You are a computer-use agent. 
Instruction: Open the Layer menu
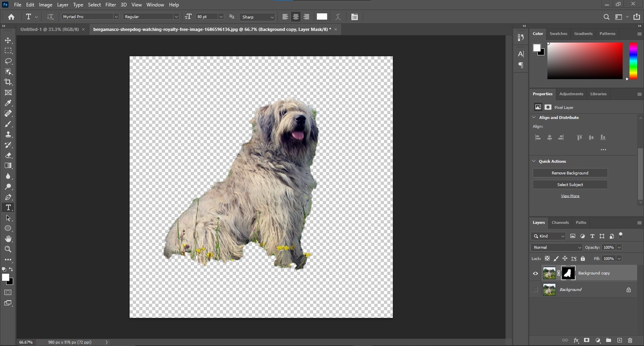63,5
